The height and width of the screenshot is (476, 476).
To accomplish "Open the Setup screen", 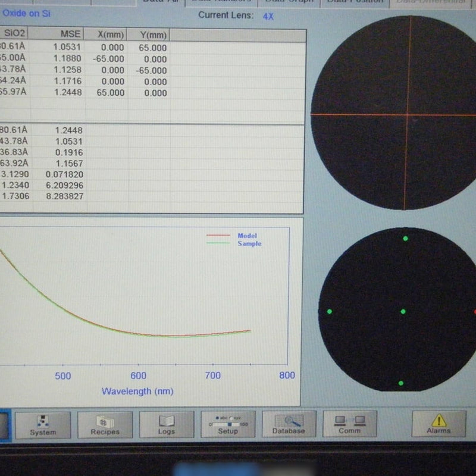I will click(228, 427).
